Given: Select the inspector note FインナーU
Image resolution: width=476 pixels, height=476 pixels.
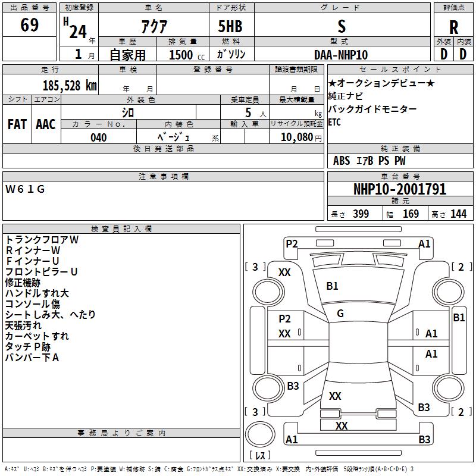Looking at the screenshot, I should pos(32,261).
